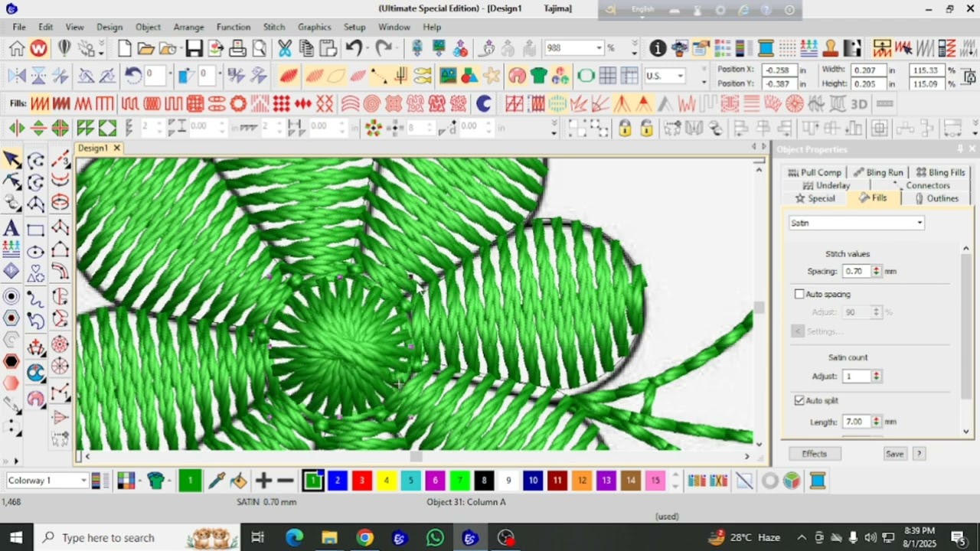Viewport: 980px width, 551px height.
Task: Click the green T-shirt garment icon
Action: (x=539, y=76)
